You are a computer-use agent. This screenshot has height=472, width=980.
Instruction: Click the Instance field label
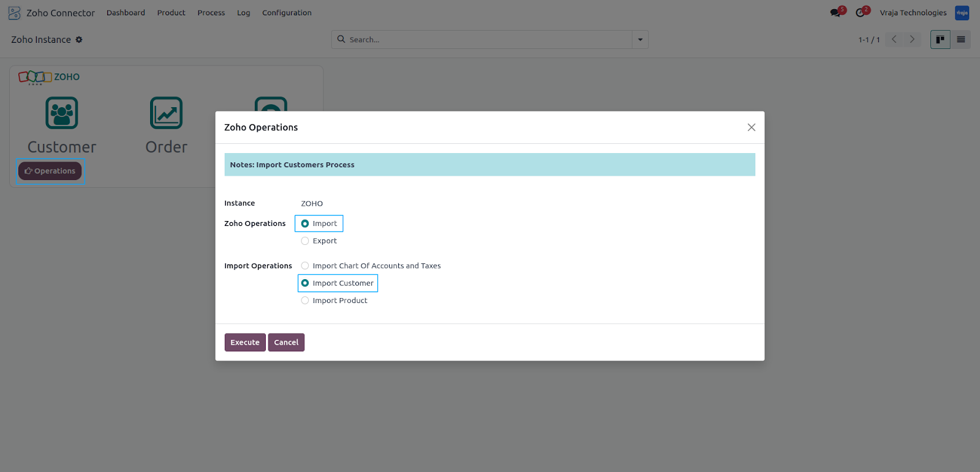(x=239, y=203)
